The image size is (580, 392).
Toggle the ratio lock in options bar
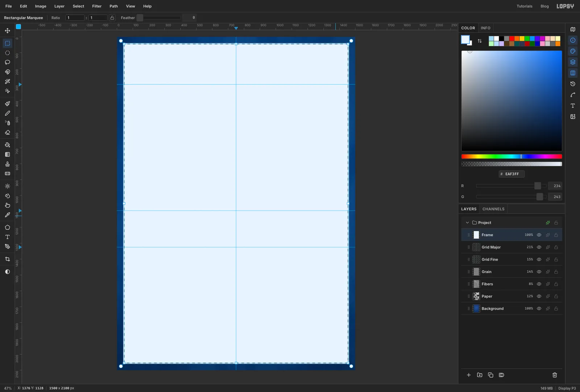click(x=112, y=18)
